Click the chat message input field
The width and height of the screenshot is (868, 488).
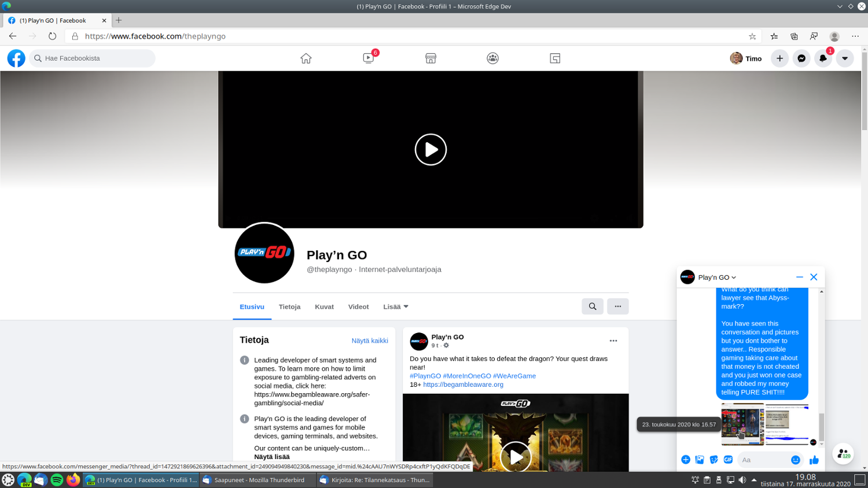(x=763, y=460)
